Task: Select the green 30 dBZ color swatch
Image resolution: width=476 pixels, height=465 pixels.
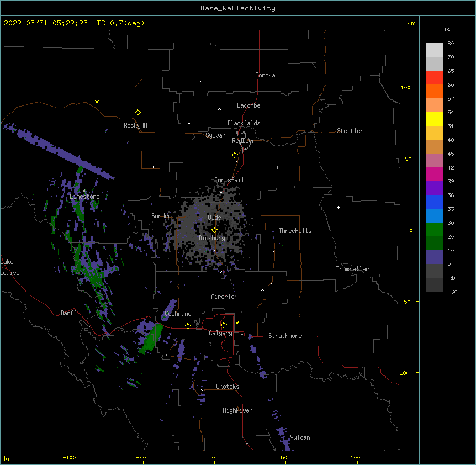Action: (434, 229)
